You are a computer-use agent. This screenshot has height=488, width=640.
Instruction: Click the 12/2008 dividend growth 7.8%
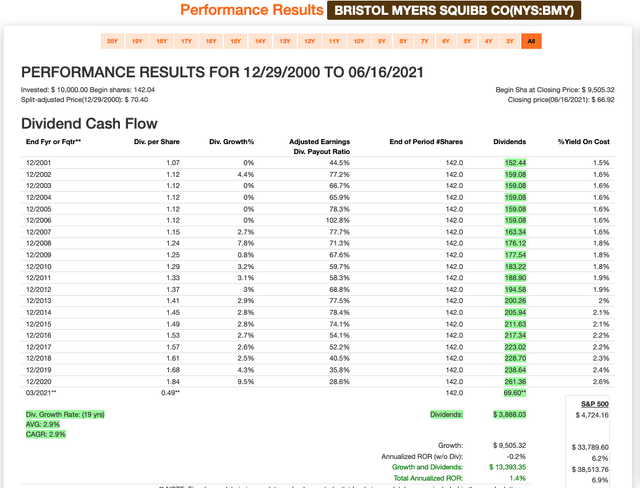click(x=245, y=243)
